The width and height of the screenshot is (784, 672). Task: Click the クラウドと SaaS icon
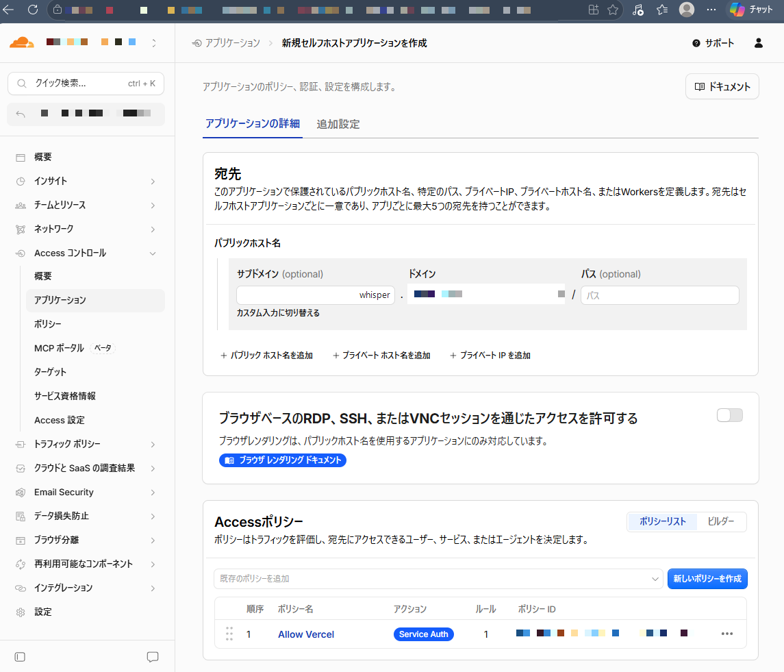(21, 469)
